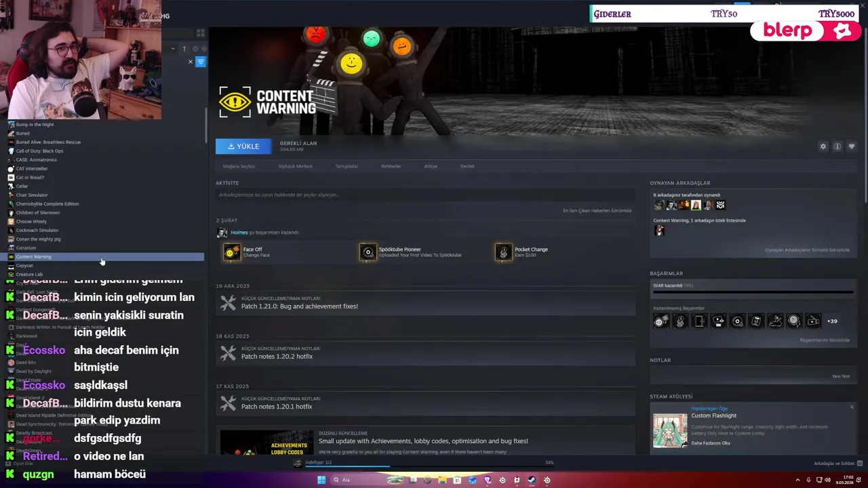This screenshot has width=868, height=488.
Task: Select Chair Simulator in library list
Action: point(32,195)
